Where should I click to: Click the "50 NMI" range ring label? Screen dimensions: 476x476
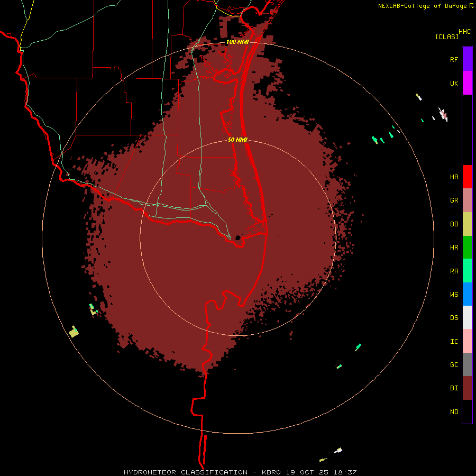click(x=237, y=140)
